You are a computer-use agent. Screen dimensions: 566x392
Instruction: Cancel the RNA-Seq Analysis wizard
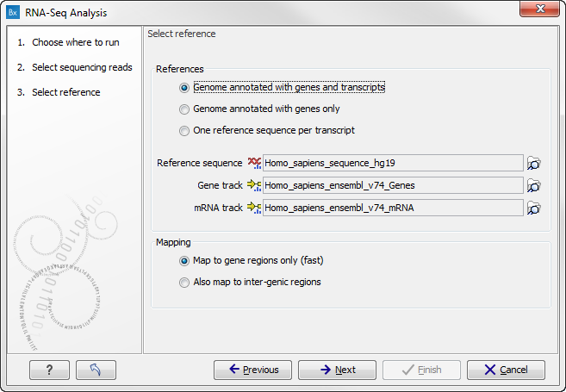click(506, 370)
